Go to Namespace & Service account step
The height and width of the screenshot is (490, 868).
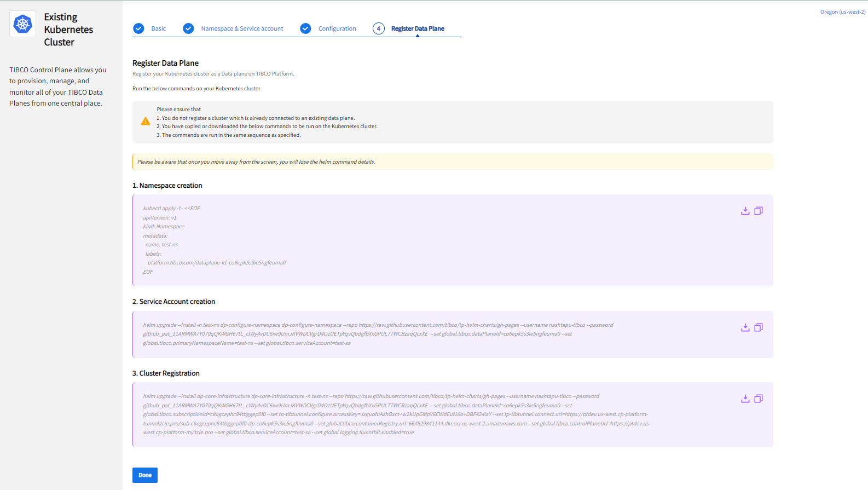click(x=242, y=28)
